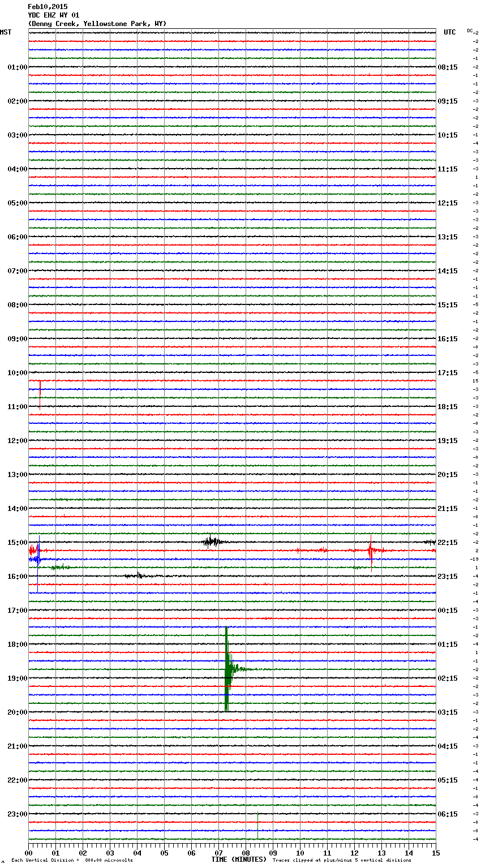This screenshot has width=481, height=868.
Task: Click minute tick label 10 on bottom axis
Action: click(300, 853)
